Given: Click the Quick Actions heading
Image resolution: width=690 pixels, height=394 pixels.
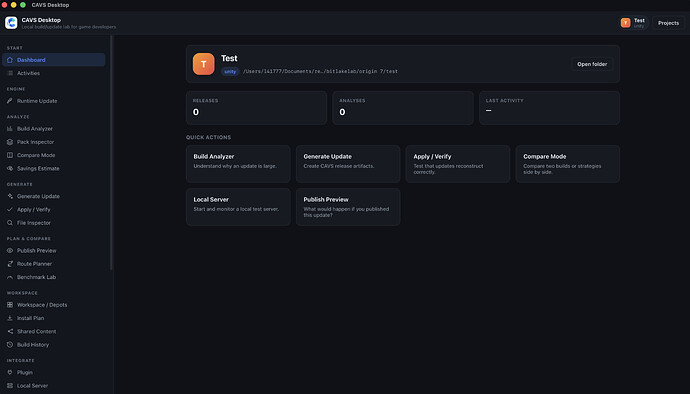Looking at the screenshot, I should click(x=208, y=137).
